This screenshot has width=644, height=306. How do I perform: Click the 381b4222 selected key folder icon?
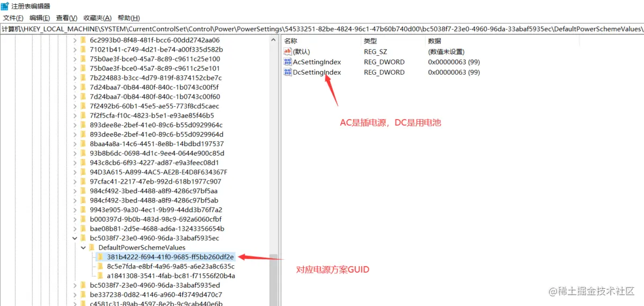pos(100,257)
